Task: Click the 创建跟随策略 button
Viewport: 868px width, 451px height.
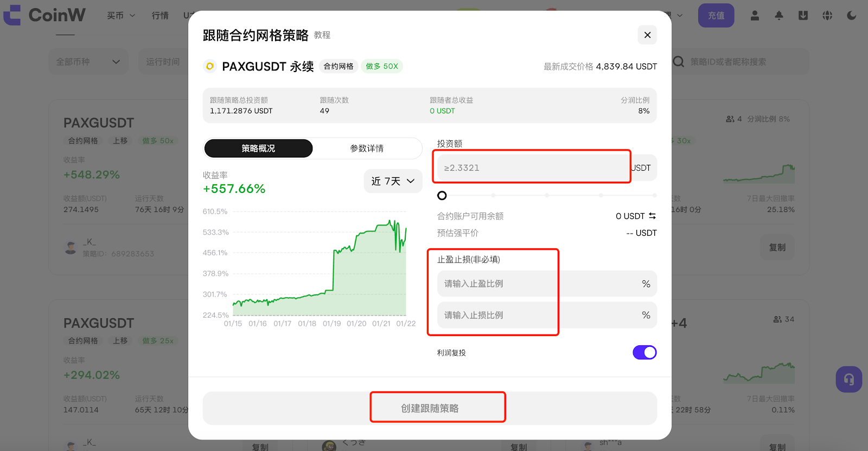Action: click(x=430, y=408)
